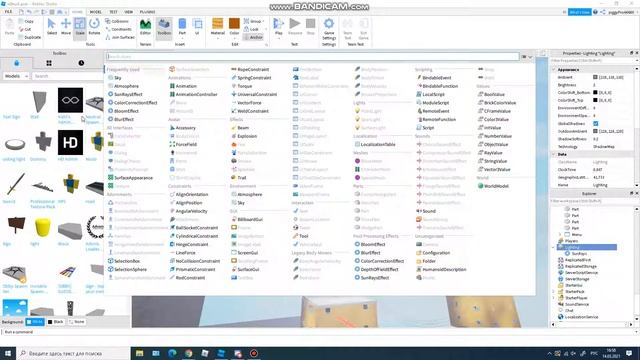This screenshot has height=360, width=640.
Task: Open Windows Start menu
Action: [x=8, y=353]
